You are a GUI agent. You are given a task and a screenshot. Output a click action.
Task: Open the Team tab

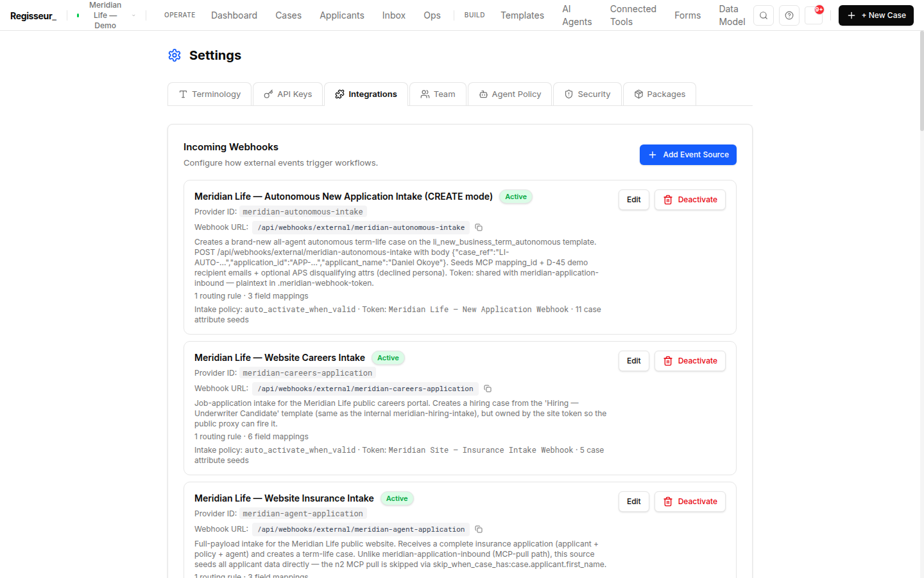point(438,94)
